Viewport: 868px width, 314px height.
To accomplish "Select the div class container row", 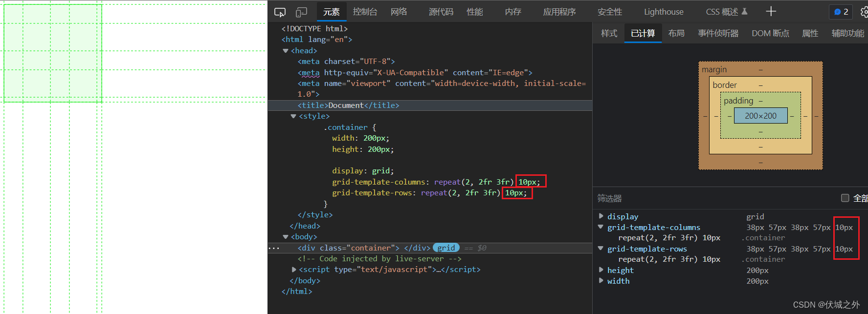I will coord(430,248).
